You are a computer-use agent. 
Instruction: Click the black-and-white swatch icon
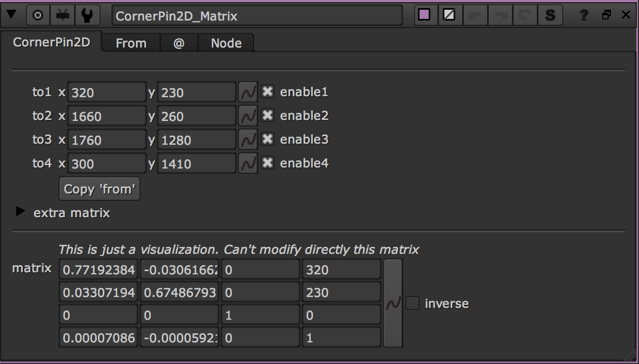(x=450, y=15)
